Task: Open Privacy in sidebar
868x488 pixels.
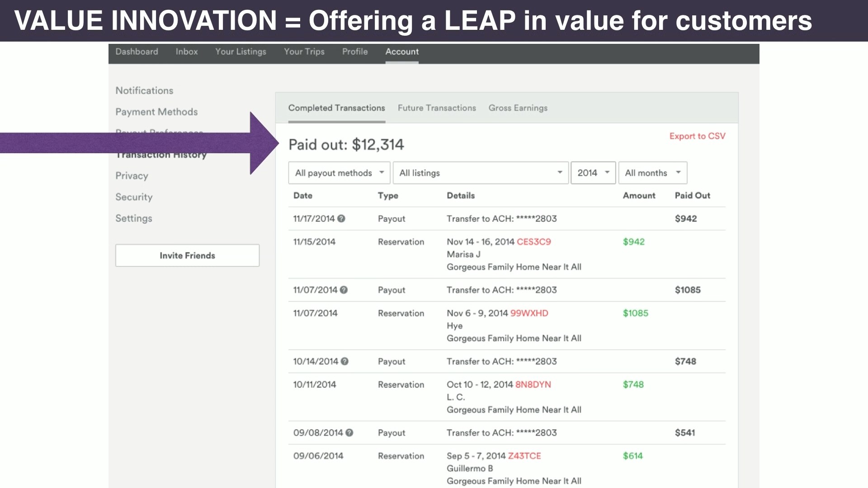Action: [132, 176]
